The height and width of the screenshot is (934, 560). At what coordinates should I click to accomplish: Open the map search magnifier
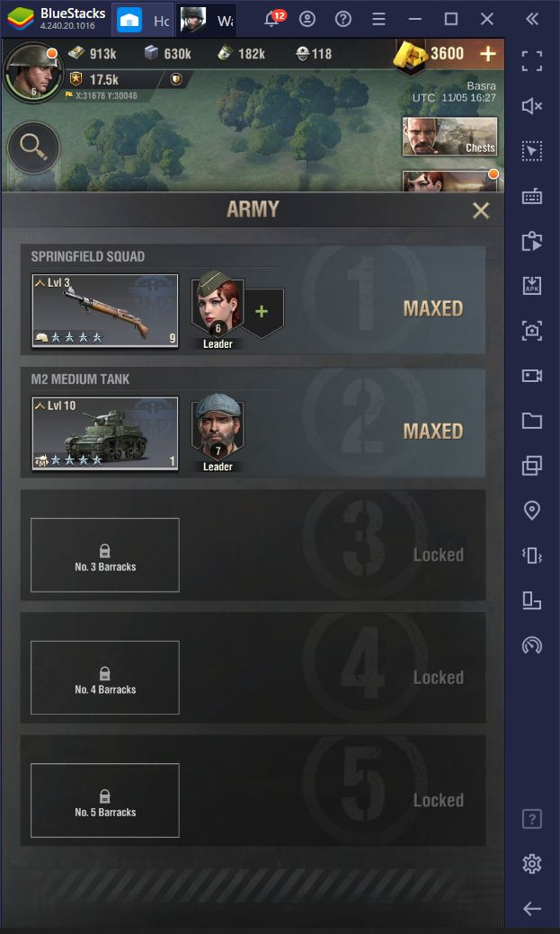pyautogui.click(x=33, y=147)
